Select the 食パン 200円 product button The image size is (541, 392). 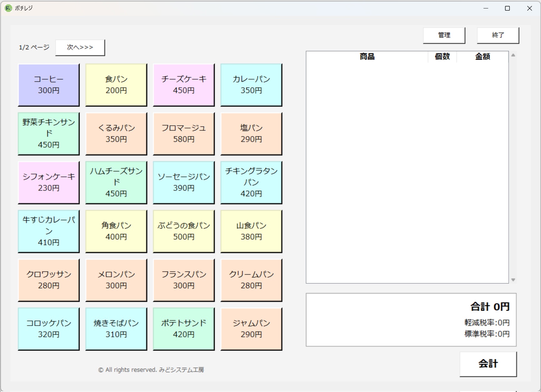tap(116, 85)
